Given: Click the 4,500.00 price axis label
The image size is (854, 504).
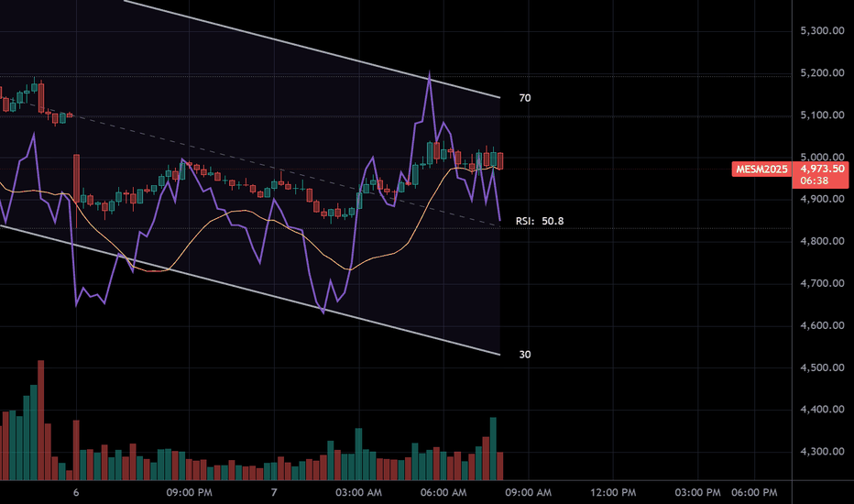Looking at the screenshot, I should 823,367.
